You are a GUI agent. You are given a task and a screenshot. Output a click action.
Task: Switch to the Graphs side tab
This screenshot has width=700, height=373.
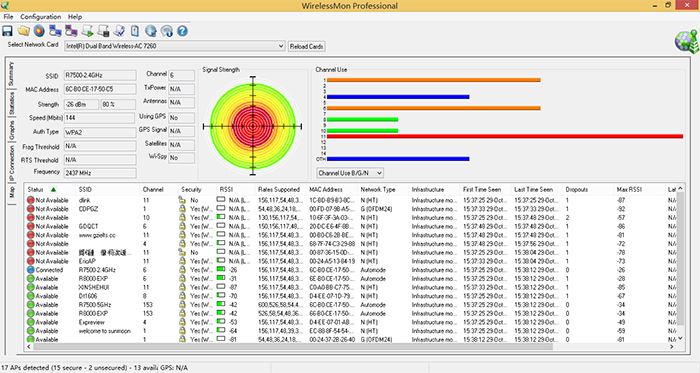pyautogui.click(x=11, y=130)
